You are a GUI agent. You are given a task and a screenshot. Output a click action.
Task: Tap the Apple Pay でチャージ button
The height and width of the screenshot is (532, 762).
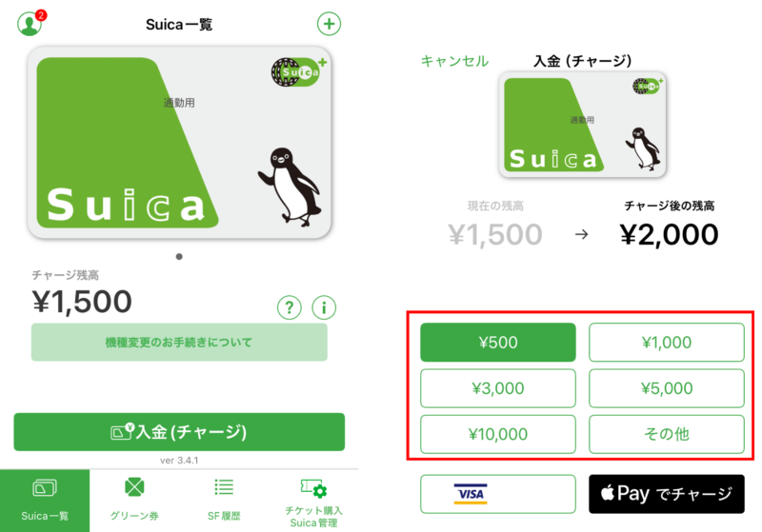tap(667, 494)
